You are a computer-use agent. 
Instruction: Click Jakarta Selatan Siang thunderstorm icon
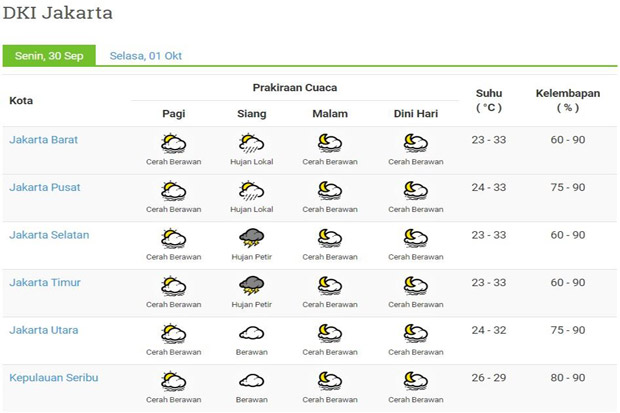point(251,238)
